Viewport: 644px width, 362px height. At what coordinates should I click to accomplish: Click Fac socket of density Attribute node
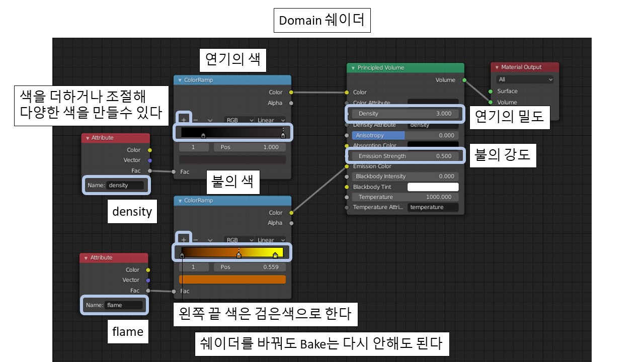pyautogui.click(x=149, y=171)
